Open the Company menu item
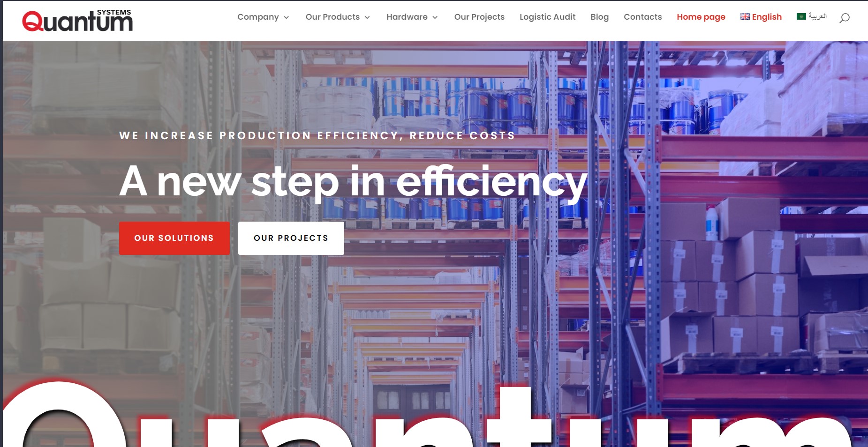The height and width of the screenshot is (447, 868). click(x=258, y=17)
